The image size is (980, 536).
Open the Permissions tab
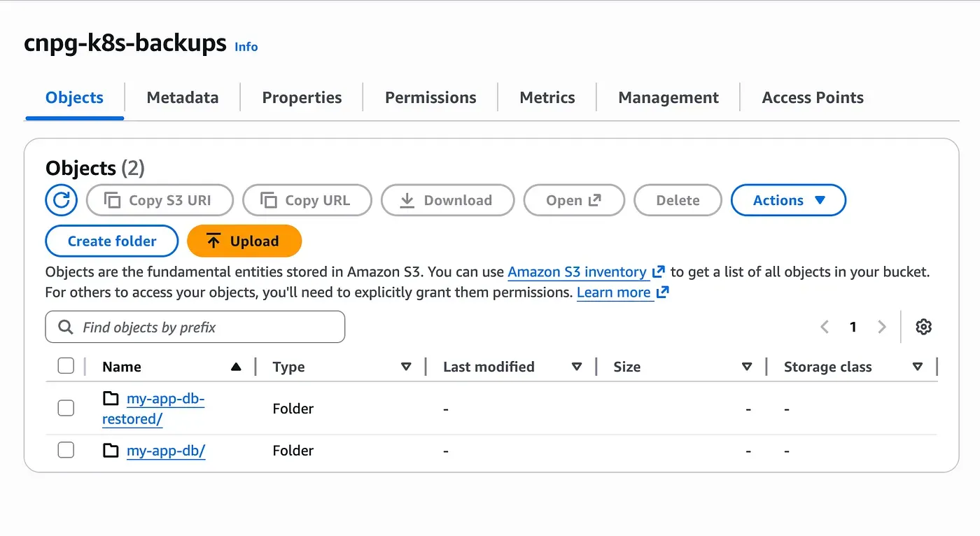coord(430,98)
